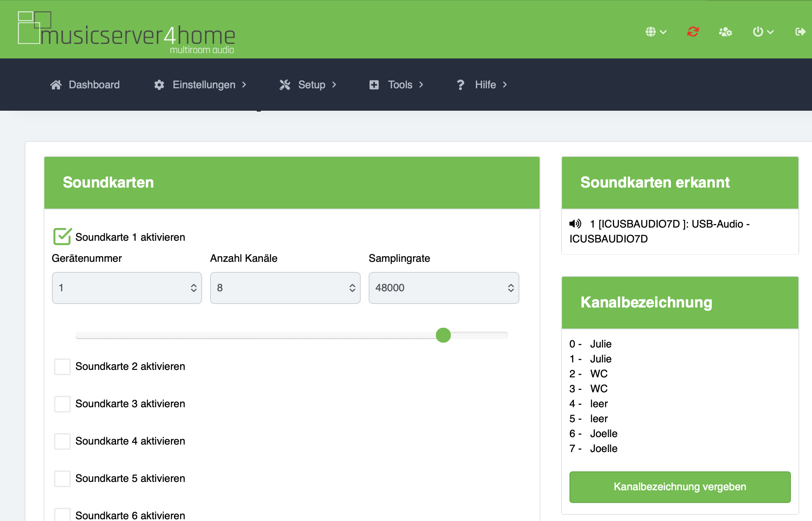
Task: Open the Gerätenummer dropdown
Action: [127, 288]
